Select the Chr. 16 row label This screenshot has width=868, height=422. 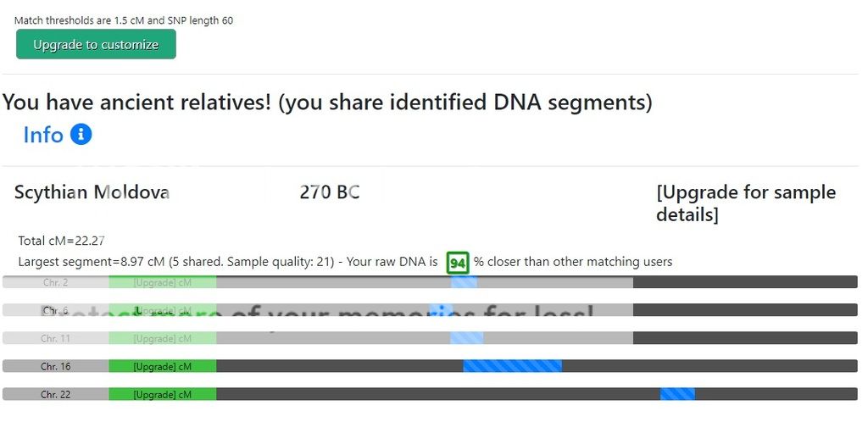coord(56,366)
